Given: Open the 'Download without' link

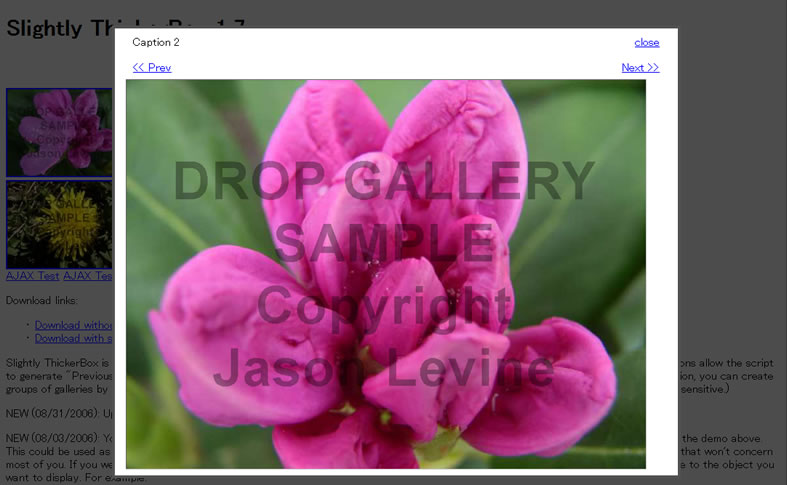Looking at the screenshot, I should pyautogui.click(x=74, y=325).
